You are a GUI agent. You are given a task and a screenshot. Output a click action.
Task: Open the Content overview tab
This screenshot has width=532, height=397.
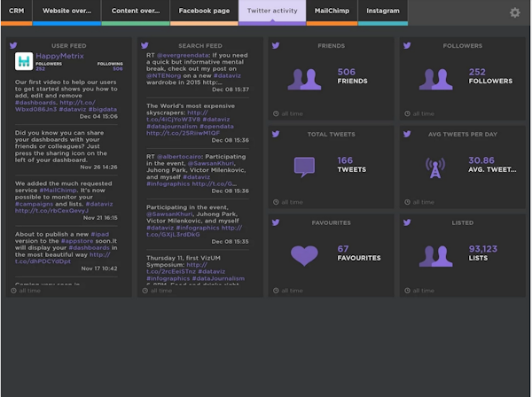point(136,12)
